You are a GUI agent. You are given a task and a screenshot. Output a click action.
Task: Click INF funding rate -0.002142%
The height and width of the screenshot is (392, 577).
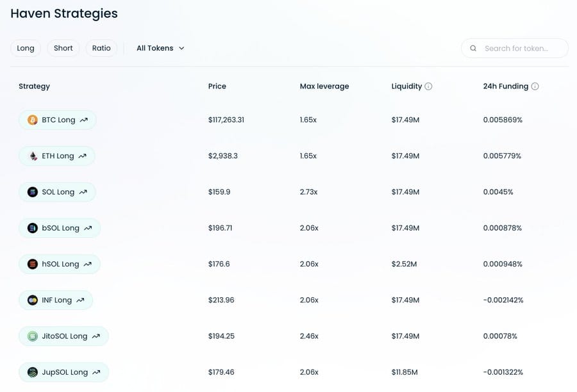[503, 300]
